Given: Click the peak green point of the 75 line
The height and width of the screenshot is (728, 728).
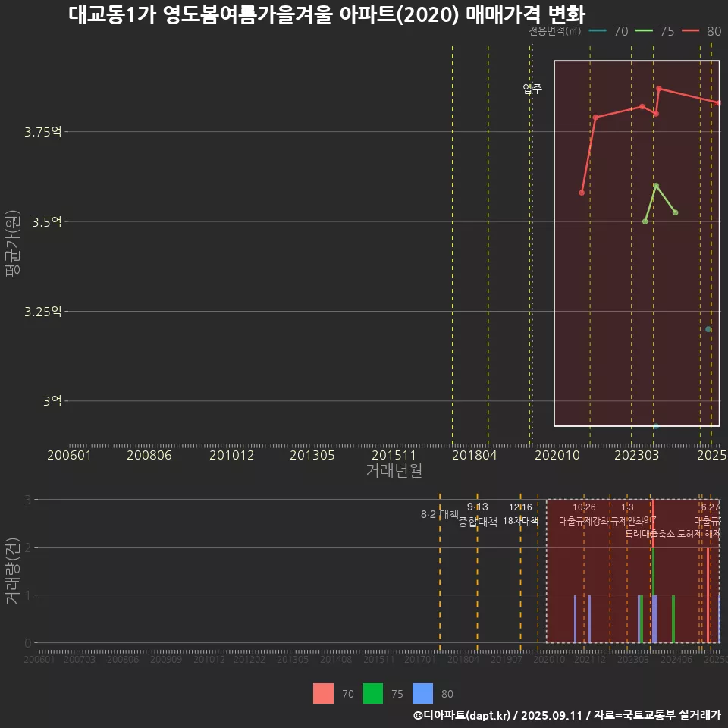Looking at the screenshot, I should point(656,185).
